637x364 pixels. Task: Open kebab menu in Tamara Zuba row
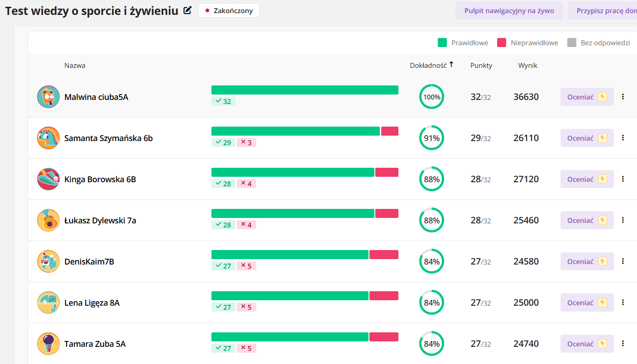623,344
